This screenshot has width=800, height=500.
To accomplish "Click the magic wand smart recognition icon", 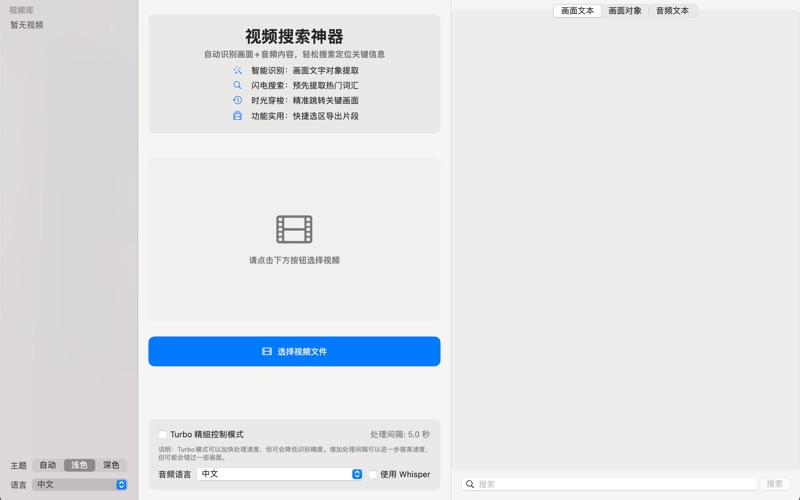I will [x=237, y=70].
